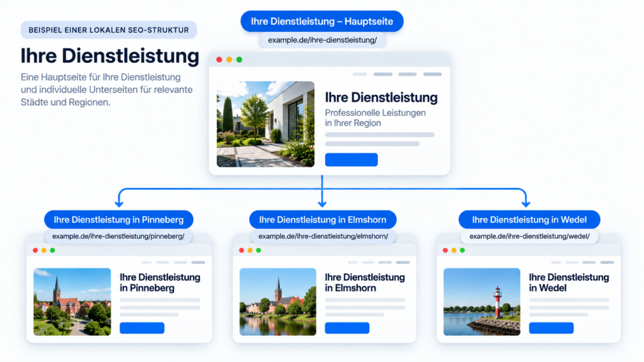Click the blue button in the Wedel card
Viewport: 644px width, 362px height.
551,328
